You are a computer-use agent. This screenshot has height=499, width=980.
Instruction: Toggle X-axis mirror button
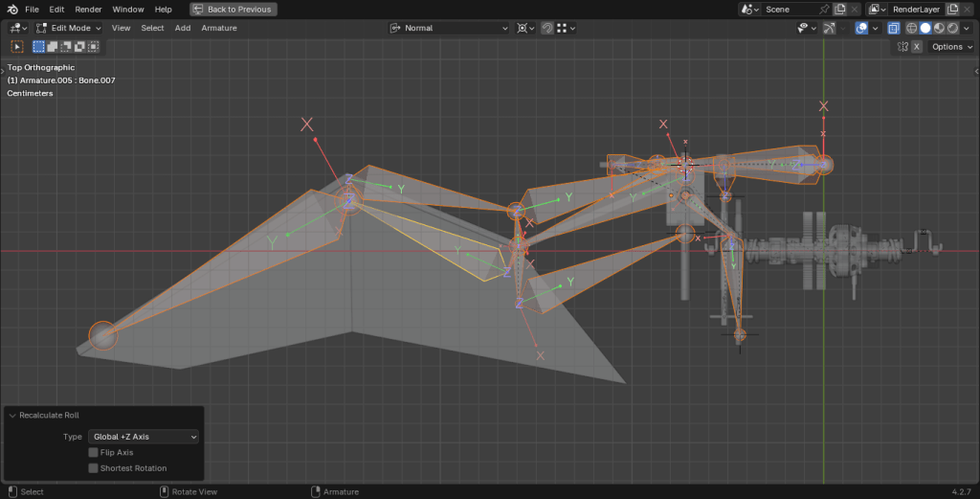coord(916,46)
